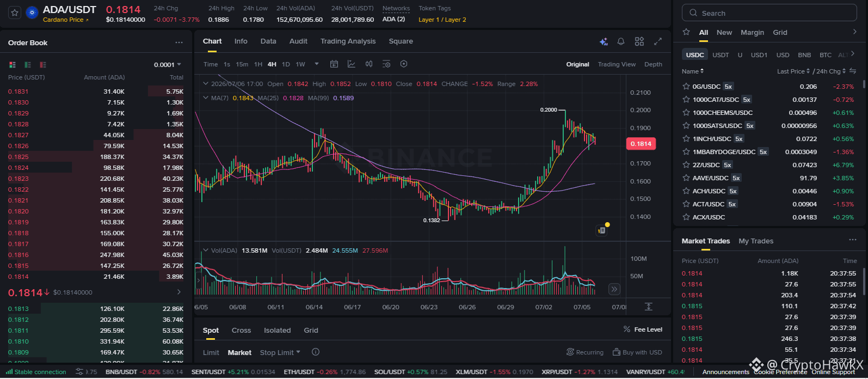This screenshot has width=868, height=379.
Task: Open the AI assistant sparkle icon
Action: coord(604,41)
